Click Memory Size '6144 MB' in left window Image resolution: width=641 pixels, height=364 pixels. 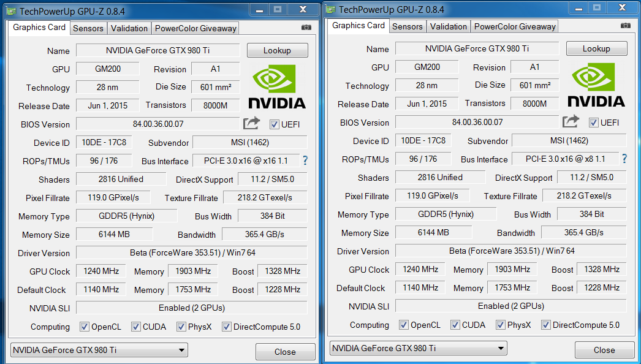(115, 234)
